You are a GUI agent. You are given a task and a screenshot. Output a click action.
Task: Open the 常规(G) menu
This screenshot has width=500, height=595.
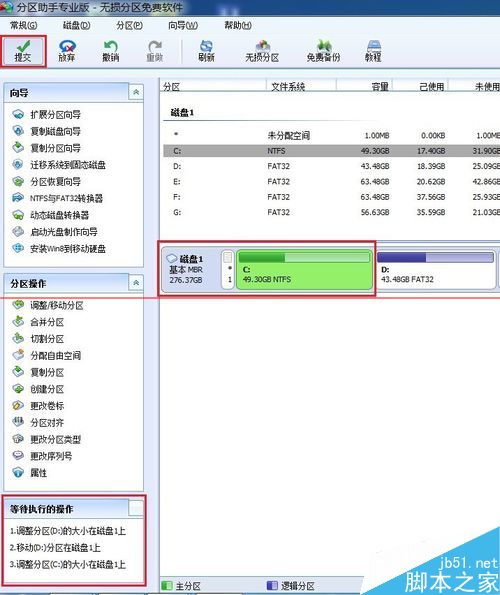[24, 25]
